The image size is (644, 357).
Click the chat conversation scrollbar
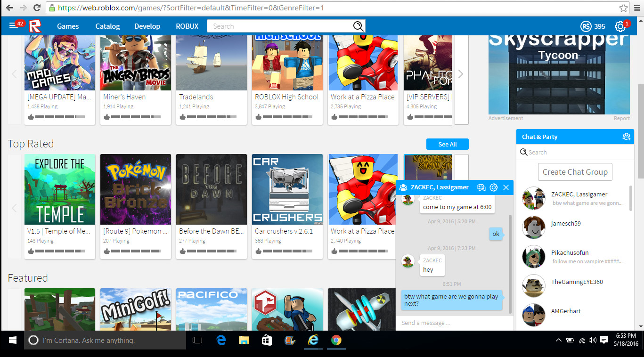(x=510, y=264)
